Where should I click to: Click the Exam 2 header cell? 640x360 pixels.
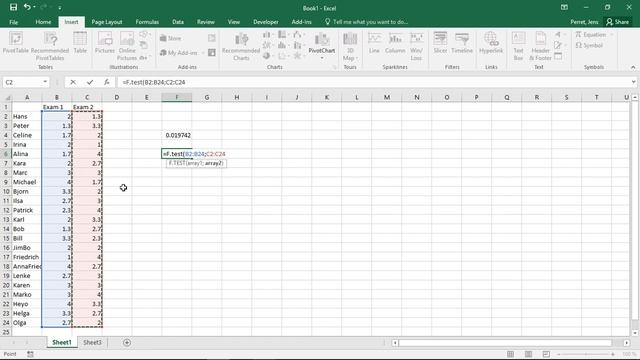coord(87,107)
